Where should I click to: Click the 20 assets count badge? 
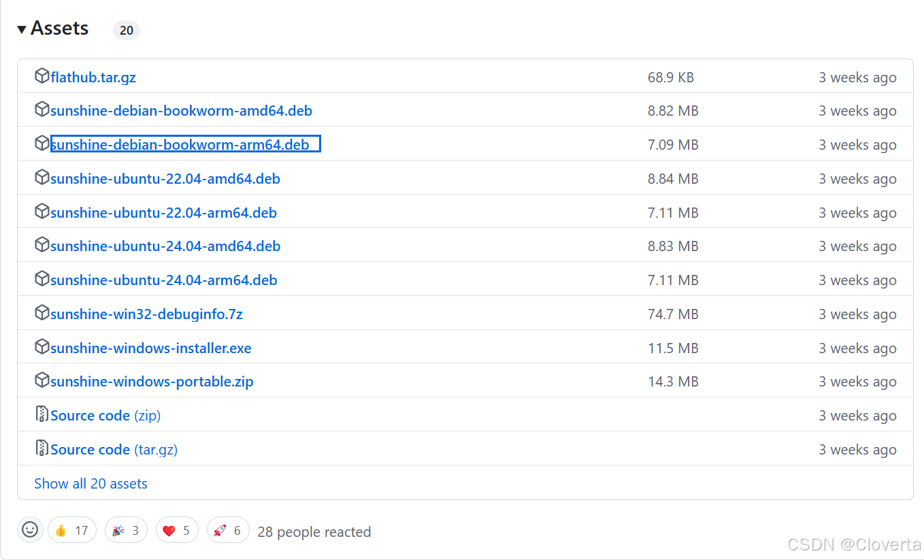[127, 31]
